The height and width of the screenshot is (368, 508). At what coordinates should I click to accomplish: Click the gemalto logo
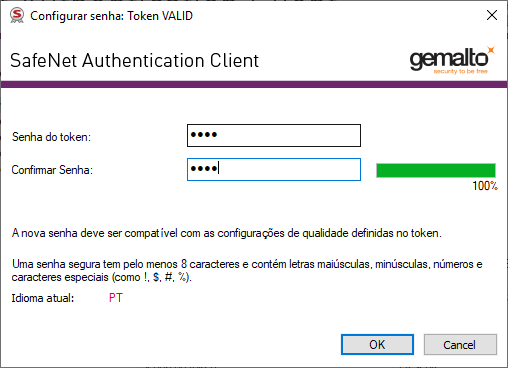click(x=452, y=60)
